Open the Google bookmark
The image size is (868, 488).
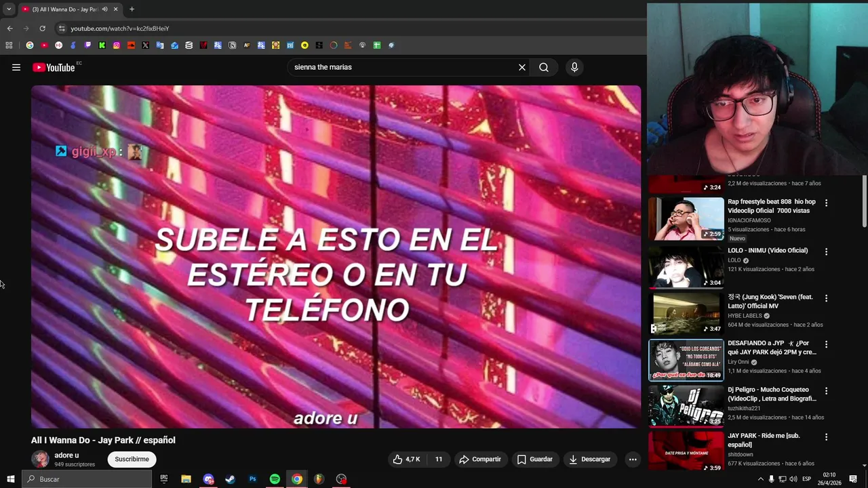[30, 45]
